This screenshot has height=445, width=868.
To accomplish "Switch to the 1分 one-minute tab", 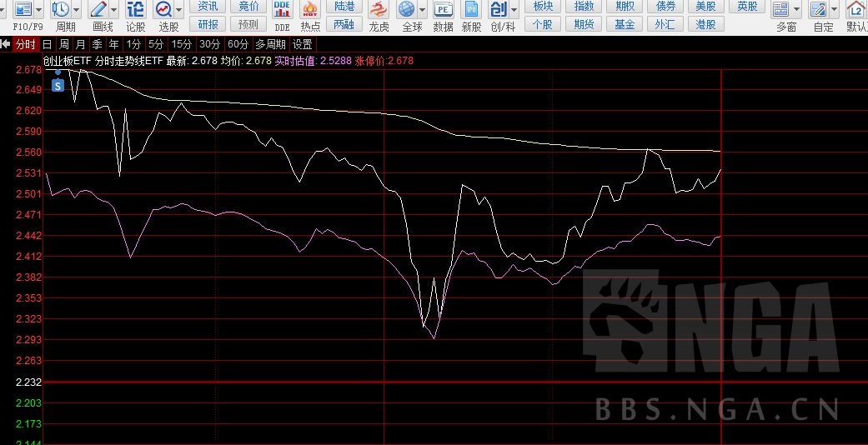I will pyautogui.click(x=133, y=44).
